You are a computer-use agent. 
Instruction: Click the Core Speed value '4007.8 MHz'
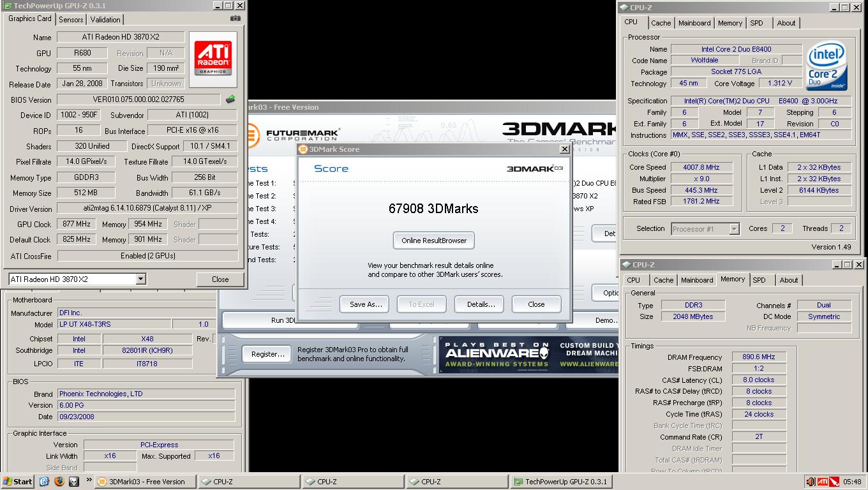(701, 167)
